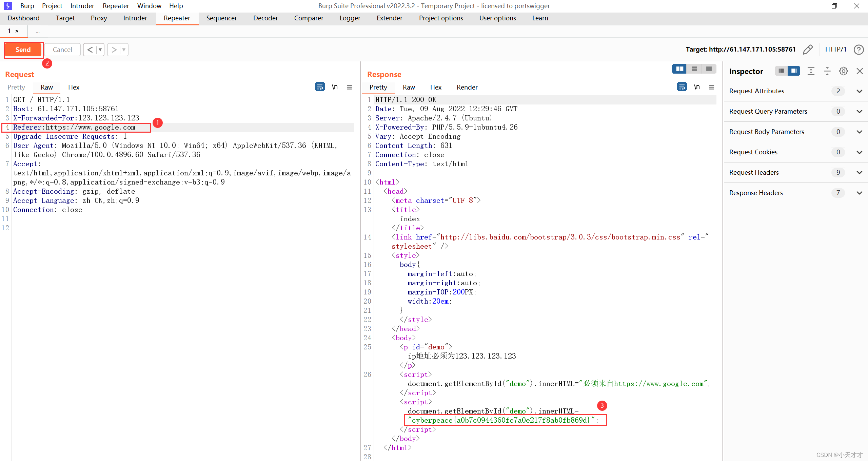The image size is (868, 461).
Task: Go back to the previous request in history
Action: [x=90, y=50]
